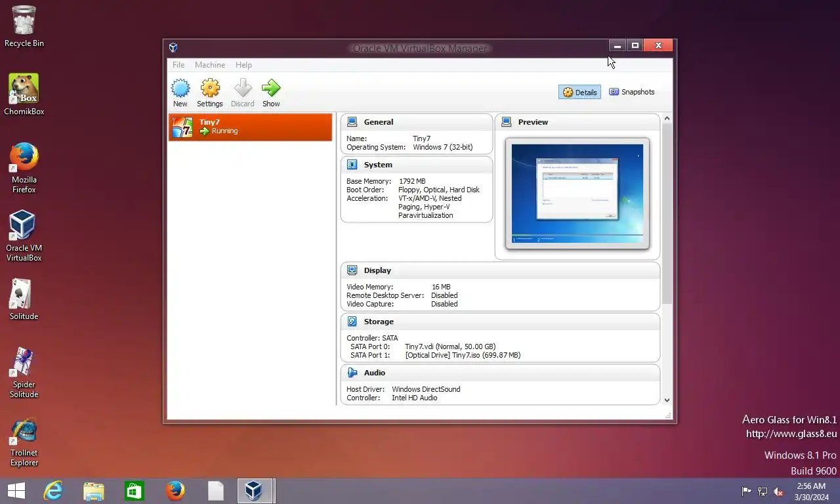This screenshot has height=504, width=840.
Task: Click the Audio section speaker icon
Action: [352, 373]
